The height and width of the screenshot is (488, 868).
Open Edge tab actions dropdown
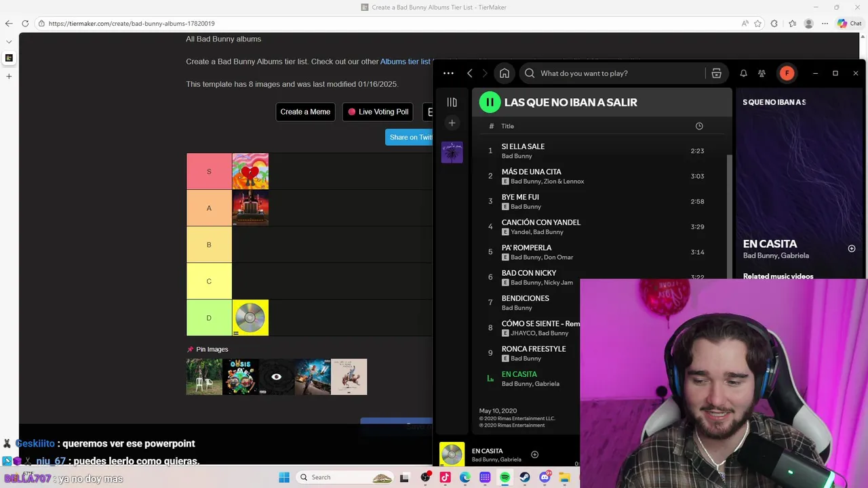(x=9, y=42)
